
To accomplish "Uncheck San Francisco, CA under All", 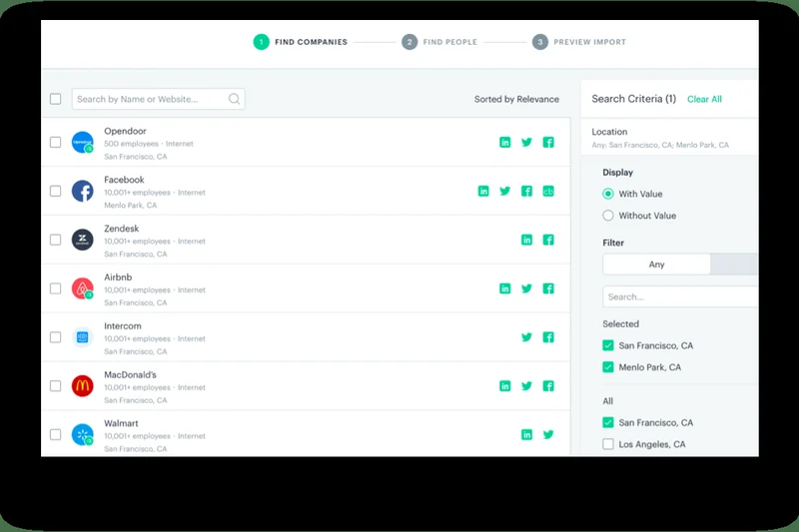I will (x=608, y=422).
